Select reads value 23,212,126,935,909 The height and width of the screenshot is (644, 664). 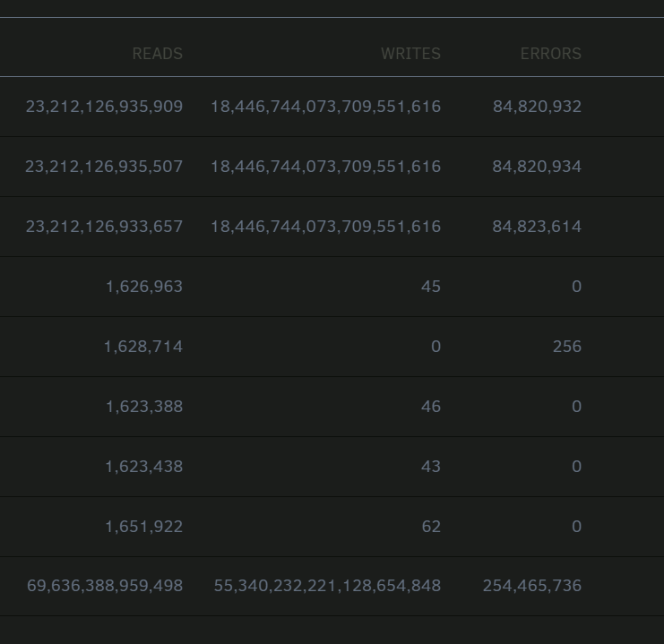pos(104,107)
